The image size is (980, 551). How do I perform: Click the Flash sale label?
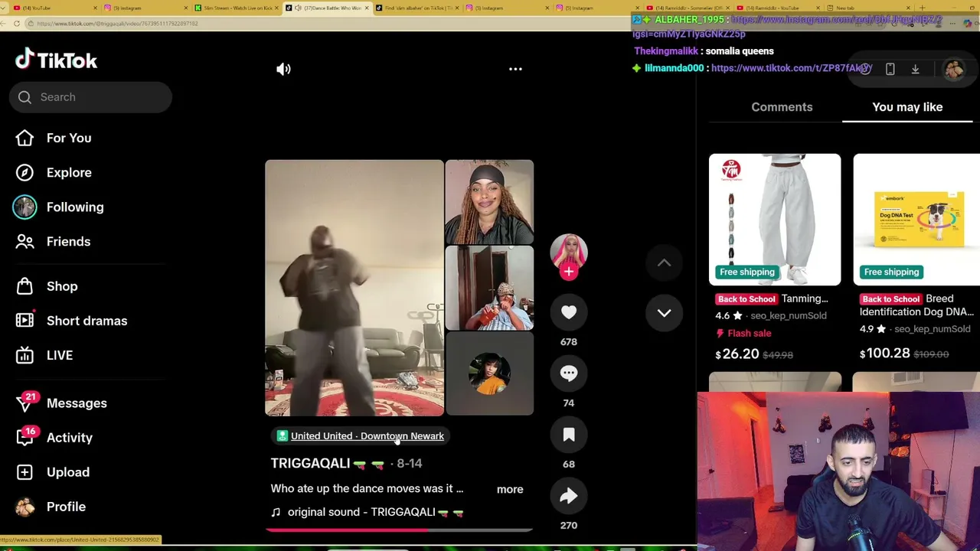click(x=743, y=334)
